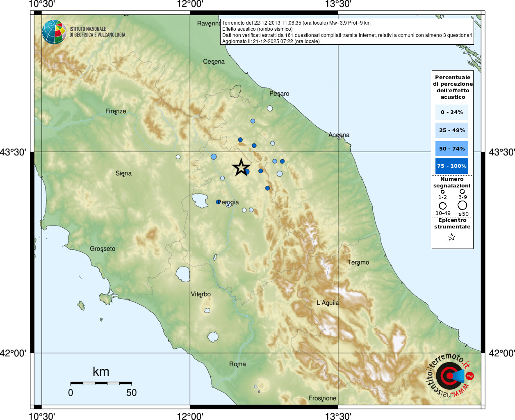
Task: Click the white dot below Pesaro label
Action: click(270, 108)
